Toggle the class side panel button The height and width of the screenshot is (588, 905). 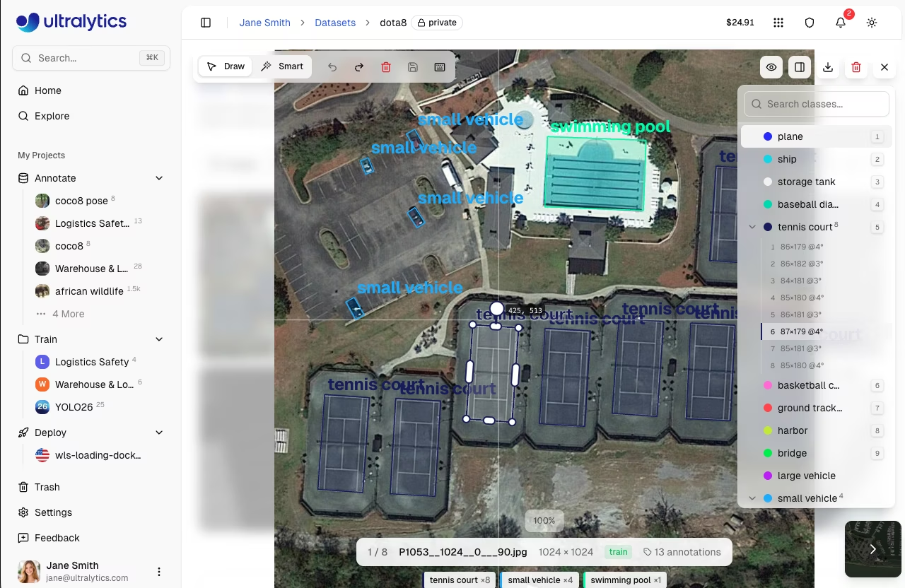[800, 68]
